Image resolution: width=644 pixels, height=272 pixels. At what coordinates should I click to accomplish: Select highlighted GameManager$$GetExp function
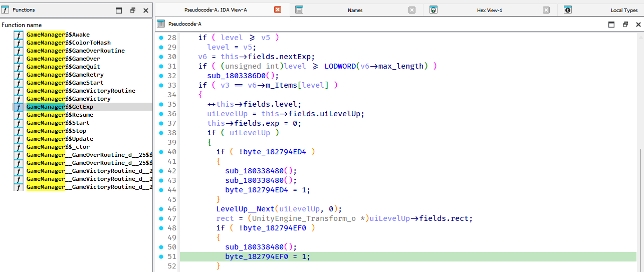coord(60,107)
